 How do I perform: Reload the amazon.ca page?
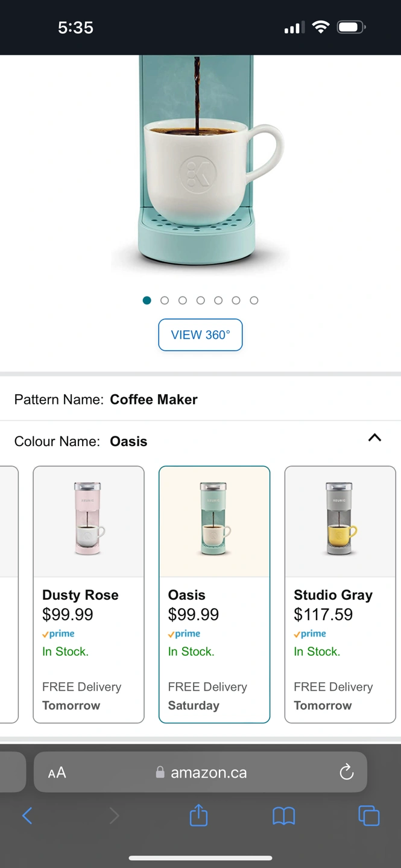coord(346,772)
